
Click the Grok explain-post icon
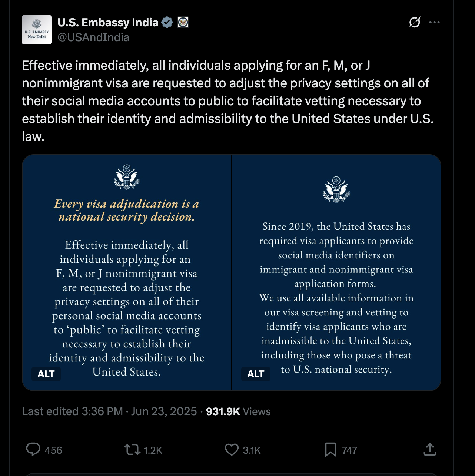tap(415, 22)
